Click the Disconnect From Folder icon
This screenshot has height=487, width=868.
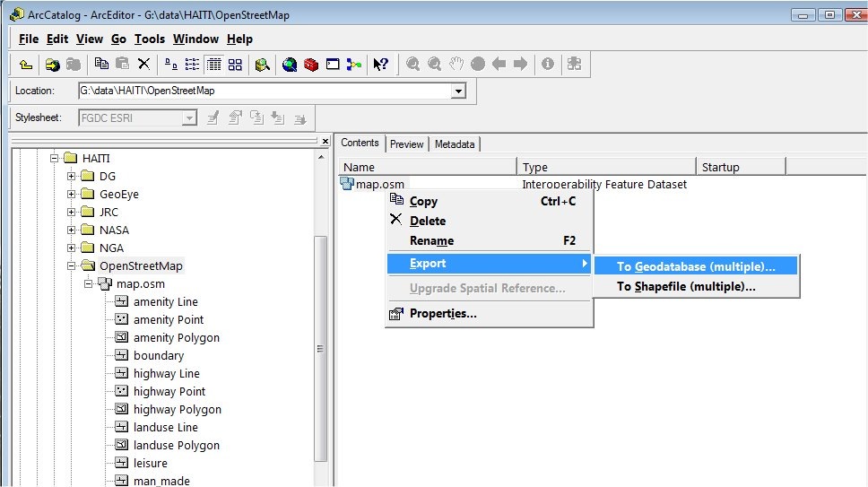74,65
